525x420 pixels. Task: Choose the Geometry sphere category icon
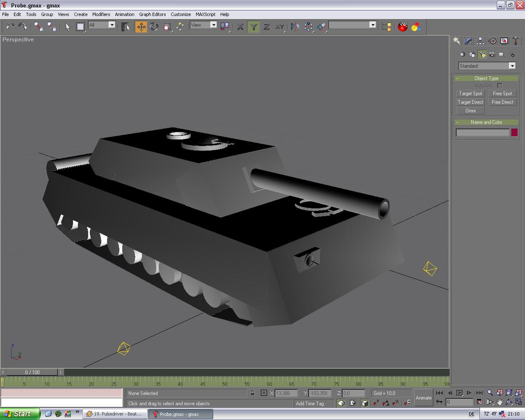pos(462,55)
